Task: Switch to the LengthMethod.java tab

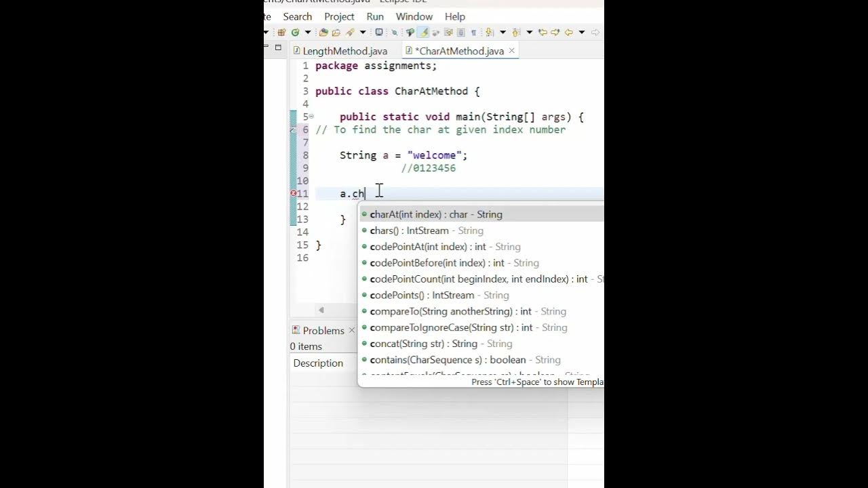Action: [x=340, y=51]
